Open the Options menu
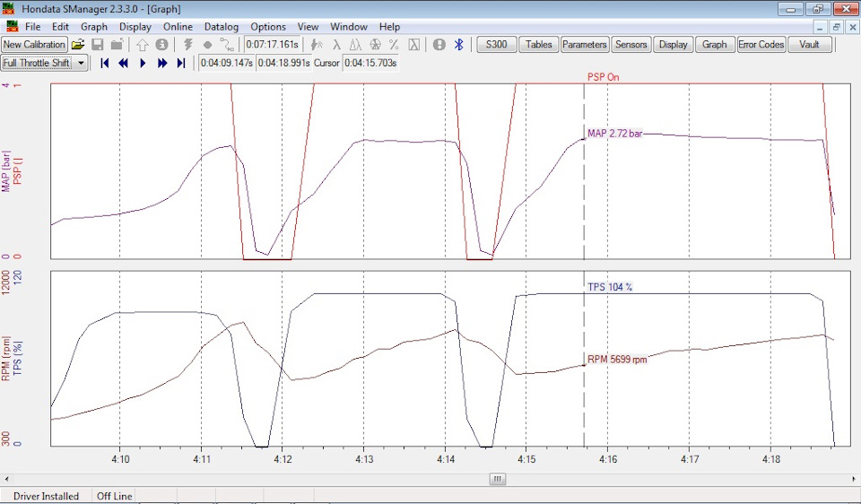Screen dimensions: 861x504 [x=268, y=26]
